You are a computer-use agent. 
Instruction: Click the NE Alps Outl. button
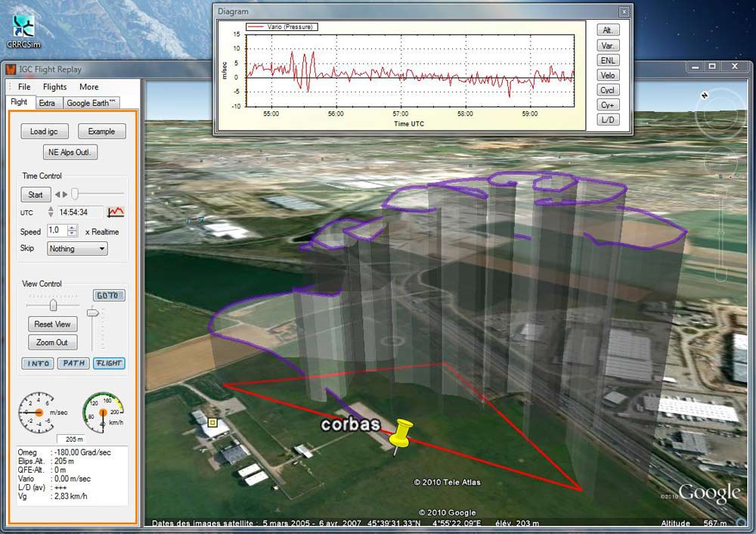coord(70,152)
